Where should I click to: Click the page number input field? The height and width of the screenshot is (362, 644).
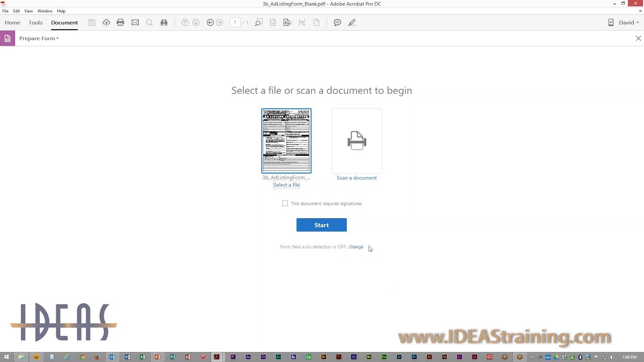pos(235,23)
